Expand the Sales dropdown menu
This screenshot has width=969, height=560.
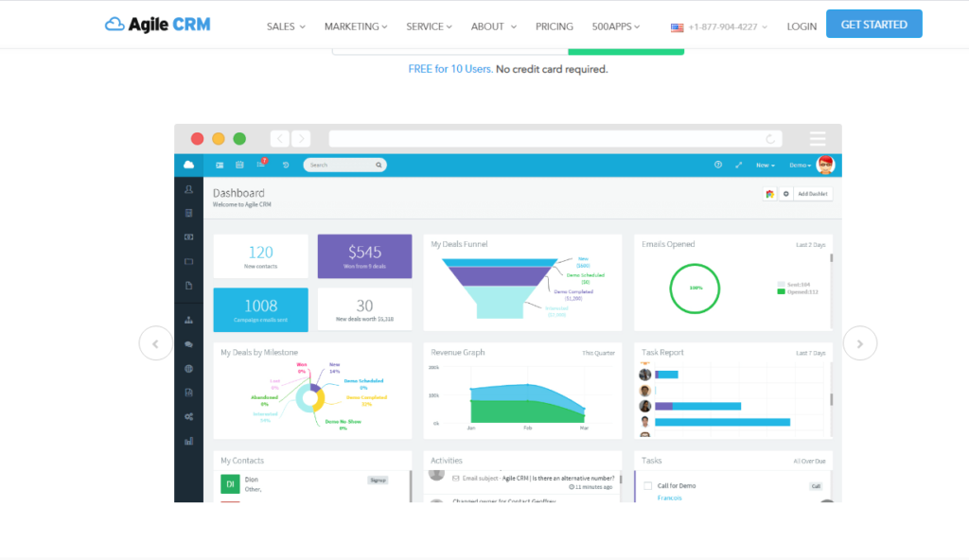(286, 26)
